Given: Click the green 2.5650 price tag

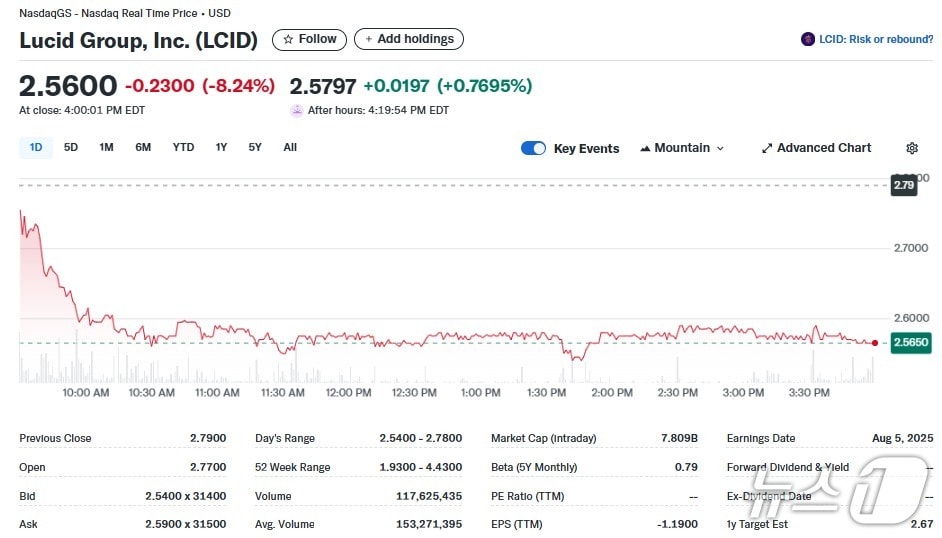Looking at the screenshot, I should [x=911, y=342].
